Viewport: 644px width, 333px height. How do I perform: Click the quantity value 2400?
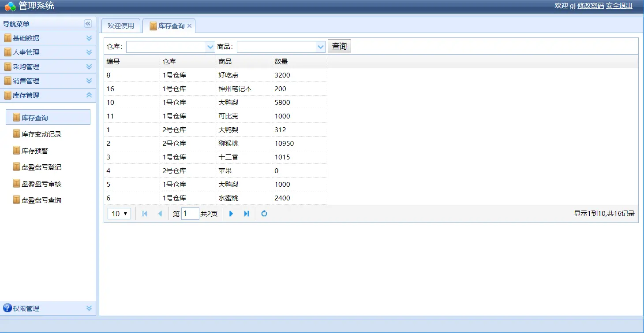click(x=282, y=198)
